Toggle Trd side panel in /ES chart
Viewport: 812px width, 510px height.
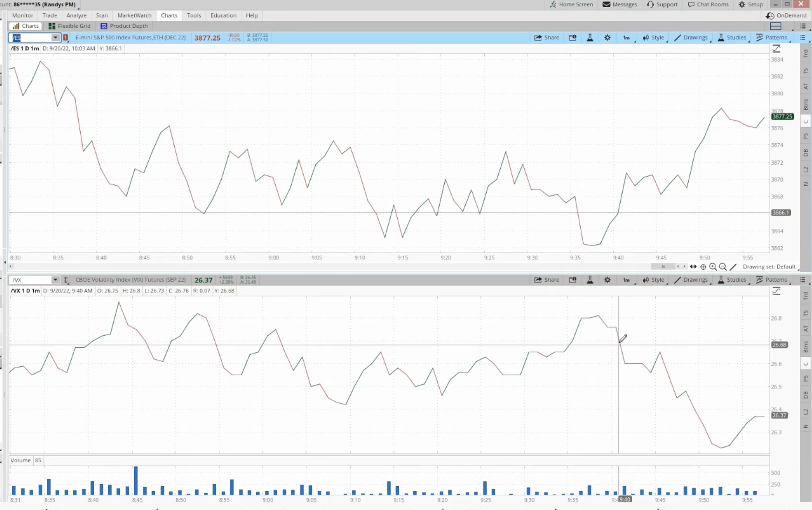(806, 53)
